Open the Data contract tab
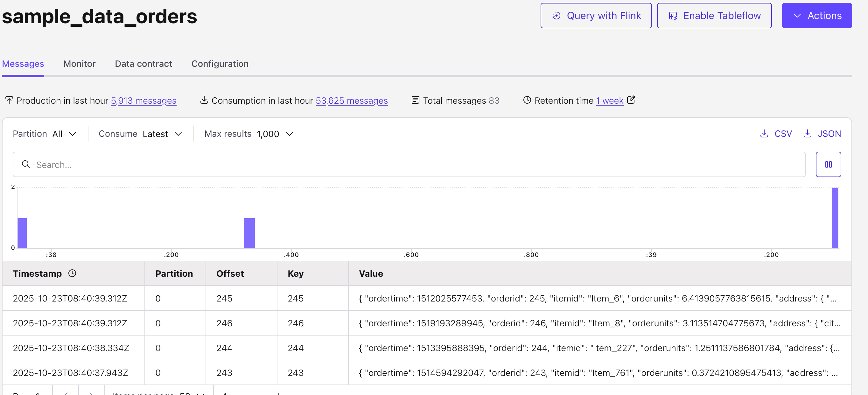The height and width of the screenshot is (395, 868). point(143,64)
